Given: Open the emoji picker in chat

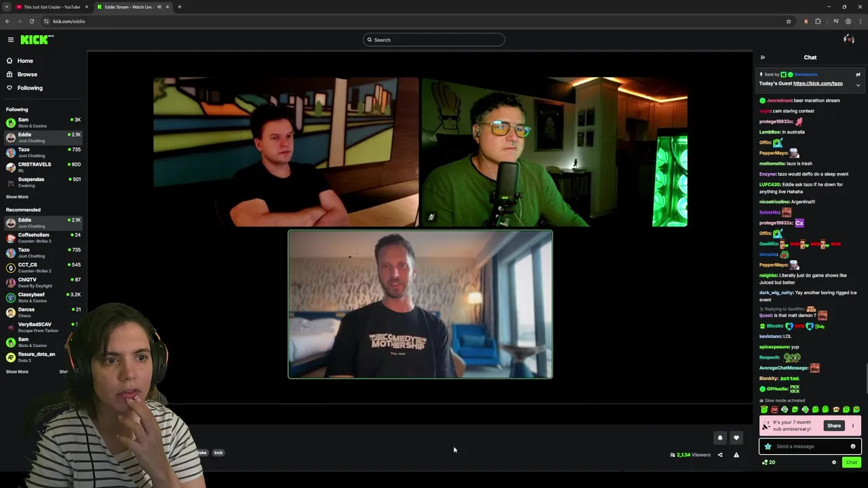Looking at the screenshot, I should click(853, 447).
